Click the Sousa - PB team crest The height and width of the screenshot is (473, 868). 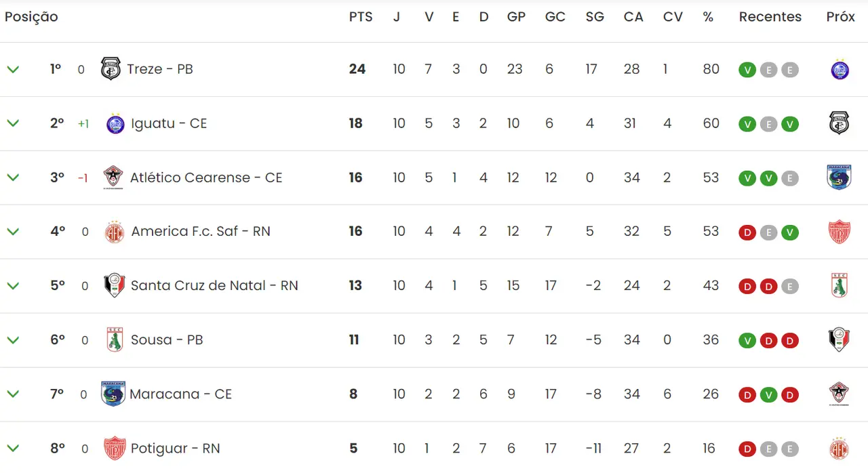(x=115, y=340)
